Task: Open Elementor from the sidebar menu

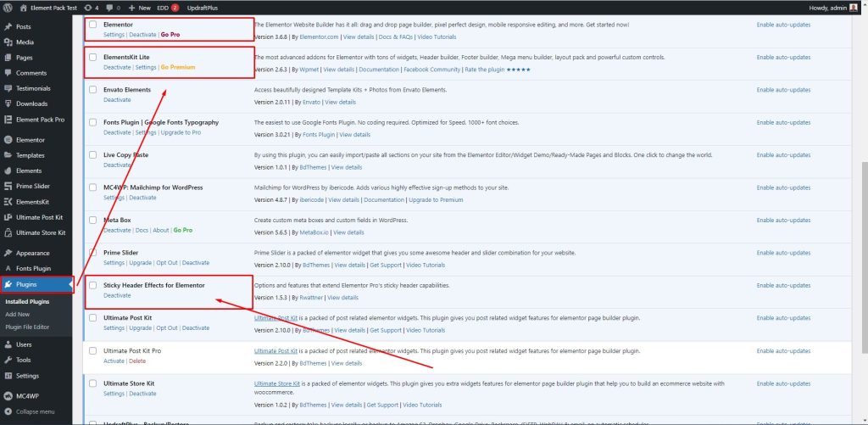Action: [30, 140]
